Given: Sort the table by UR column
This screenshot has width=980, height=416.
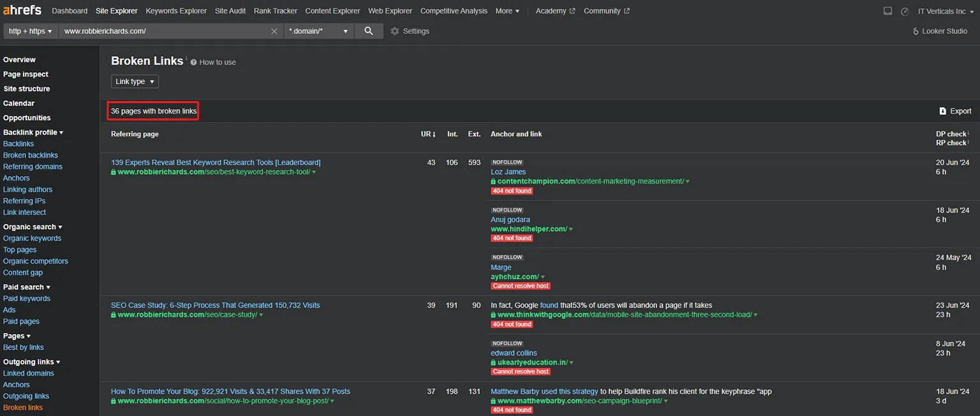Looking at the screenshot, I should coord(428,135).
